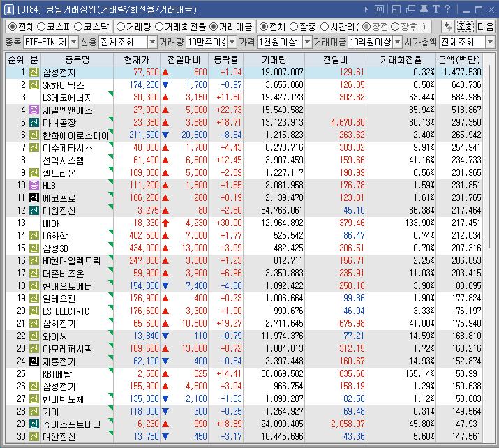Open help question mark icon
The height and width of the screenshot is (448, 499).
(x=447, y=9)
